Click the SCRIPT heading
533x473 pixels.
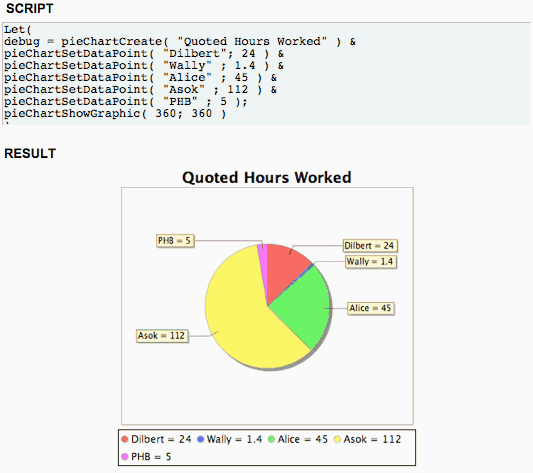click(30, 9)
